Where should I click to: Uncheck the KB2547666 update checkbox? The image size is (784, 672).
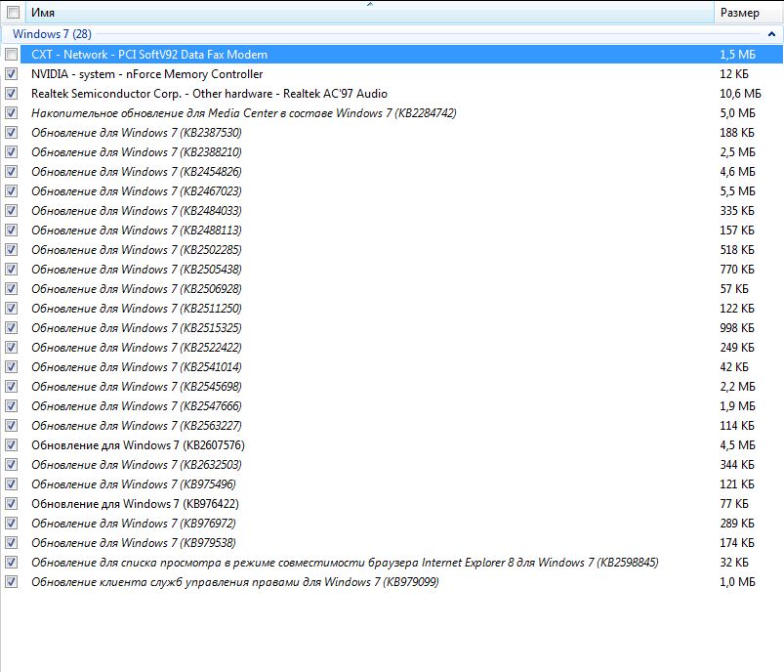coord(11,405)
